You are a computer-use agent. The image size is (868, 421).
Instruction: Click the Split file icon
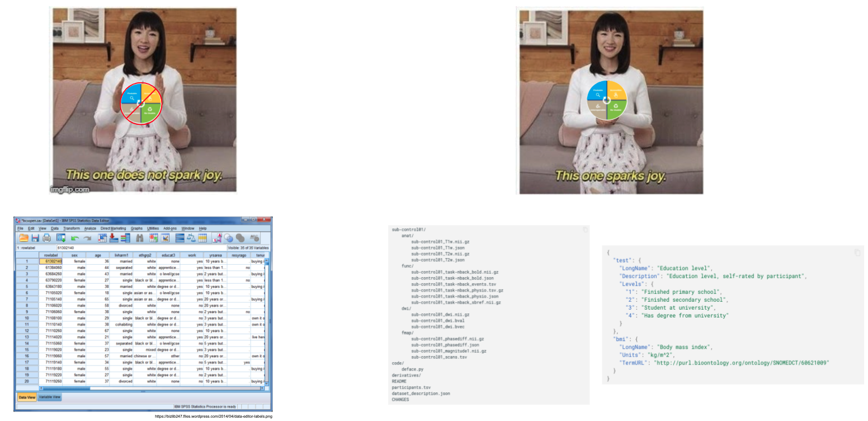coord(180,238)
